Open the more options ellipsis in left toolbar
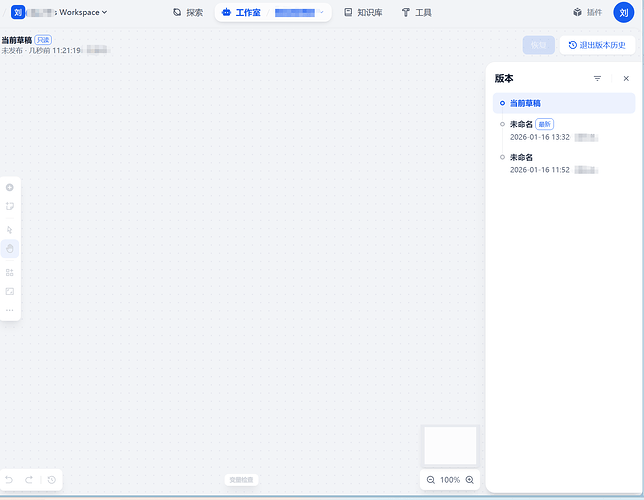Screen dimensions: 644x500 [10, 310]
